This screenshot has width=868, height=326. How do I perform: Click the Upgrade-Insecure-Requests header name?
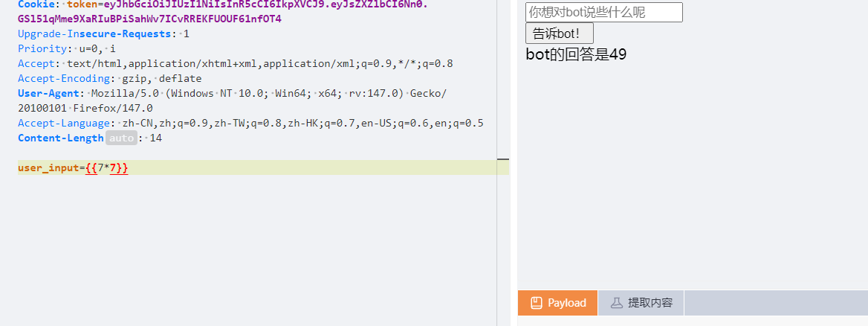(94, 33)
